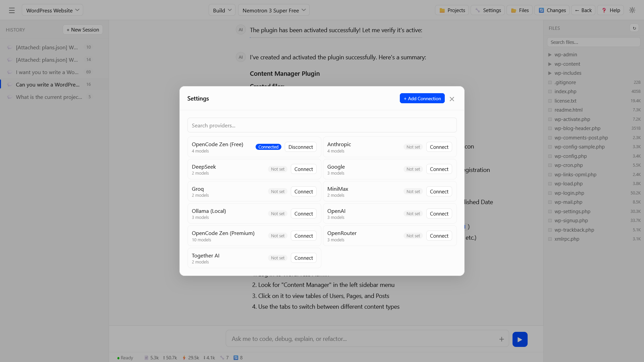Open the hamburger menu icon
The image size is (644, 362).
click(12, 10)
